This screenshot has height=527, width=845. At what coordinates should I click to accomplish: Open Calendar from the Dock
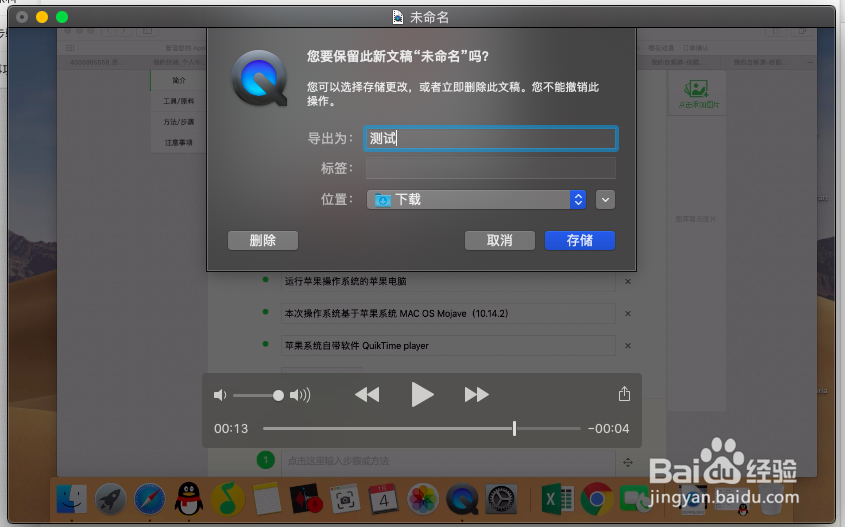[384, 498]
